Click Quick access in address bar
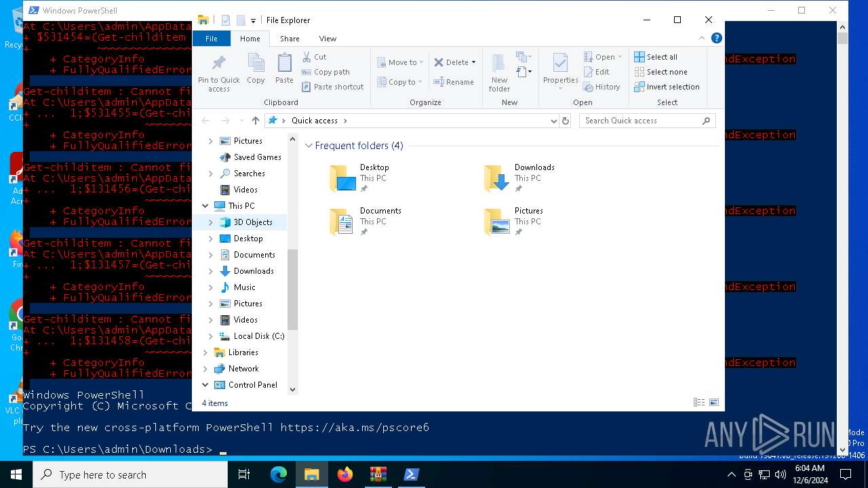 (315, 121)
